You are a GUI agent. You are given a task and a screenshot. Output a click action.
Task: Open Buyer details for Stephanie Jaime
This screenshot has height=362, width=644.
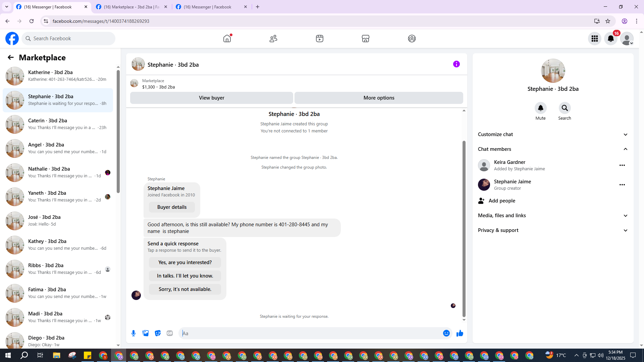[172, 207]
